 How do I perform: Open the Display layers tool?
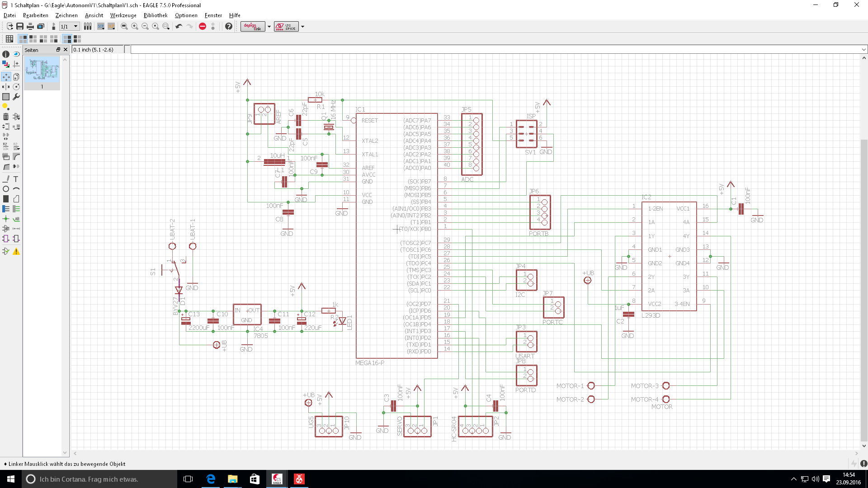coord(6,64)
